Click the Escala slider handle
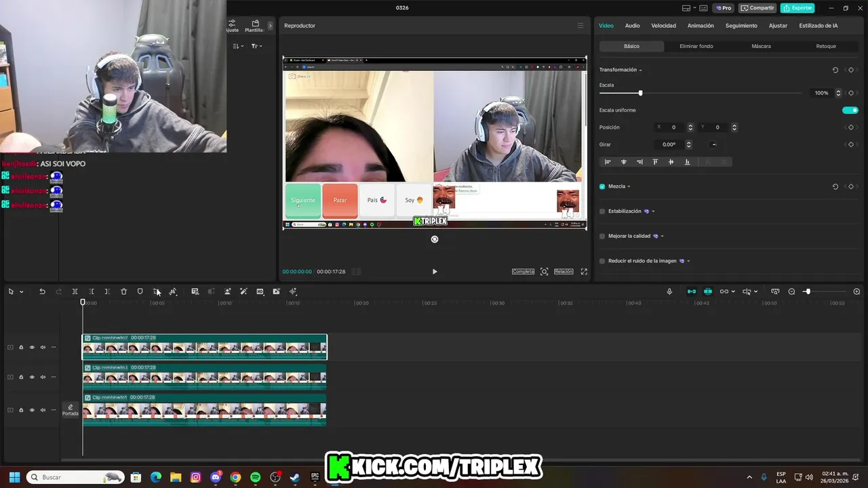This screenshot has height=488, width=868. (x=640, y=93)
